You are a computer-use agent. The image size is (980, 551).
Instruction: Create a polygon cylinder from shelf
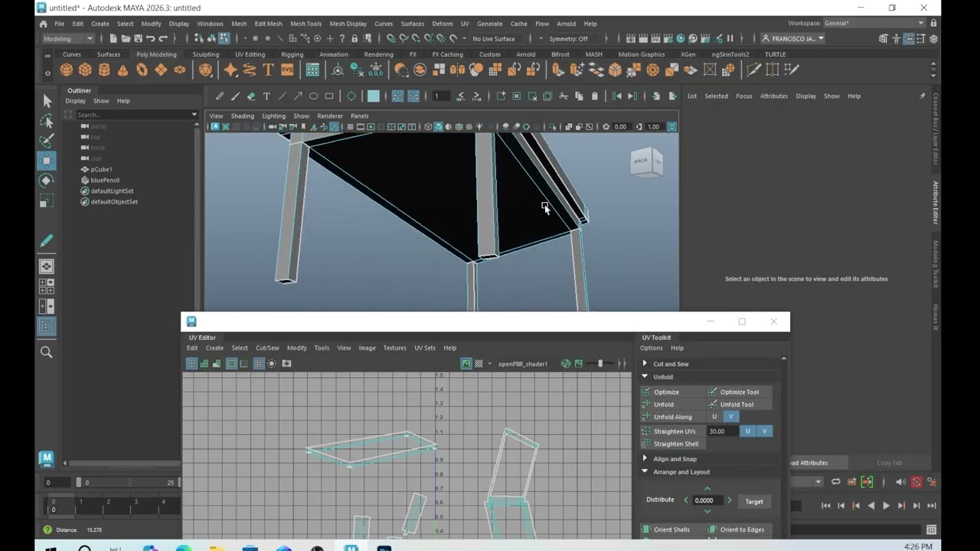[104, 70]
